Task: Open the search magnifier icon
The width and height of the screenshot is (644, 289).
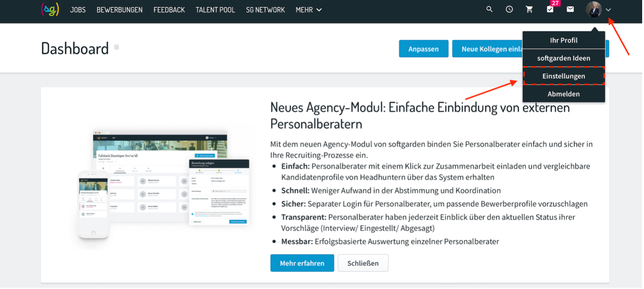Action: click(490, 9)
